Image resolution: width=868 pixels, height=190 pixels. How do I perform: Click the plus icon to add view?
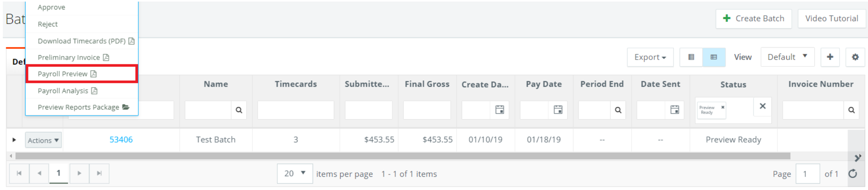tap(830, 57)
